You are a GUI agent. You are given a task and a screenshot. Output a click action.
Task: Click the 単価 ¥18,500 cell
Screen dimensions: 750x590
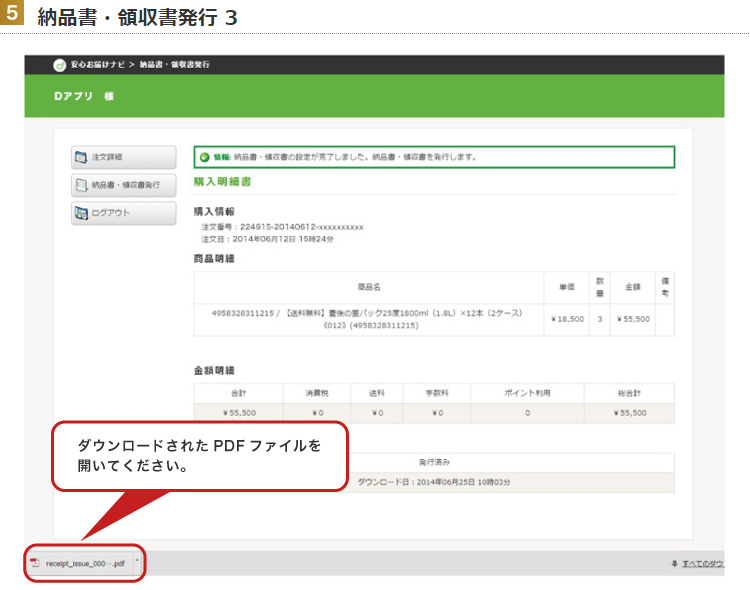click(x=567, y=319)
